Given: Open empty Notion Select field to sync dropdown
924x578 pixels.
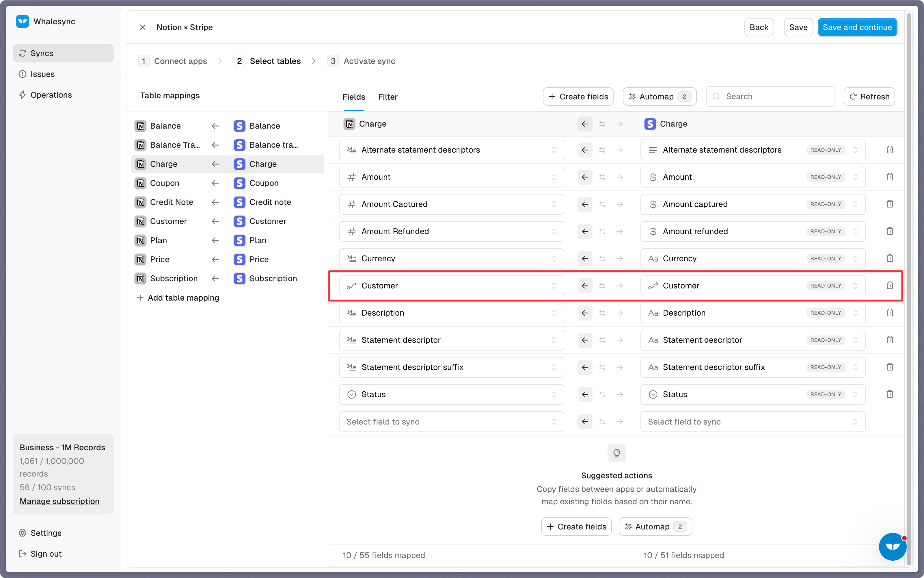Looking at the screenshot, I should (x=451, y=422).
